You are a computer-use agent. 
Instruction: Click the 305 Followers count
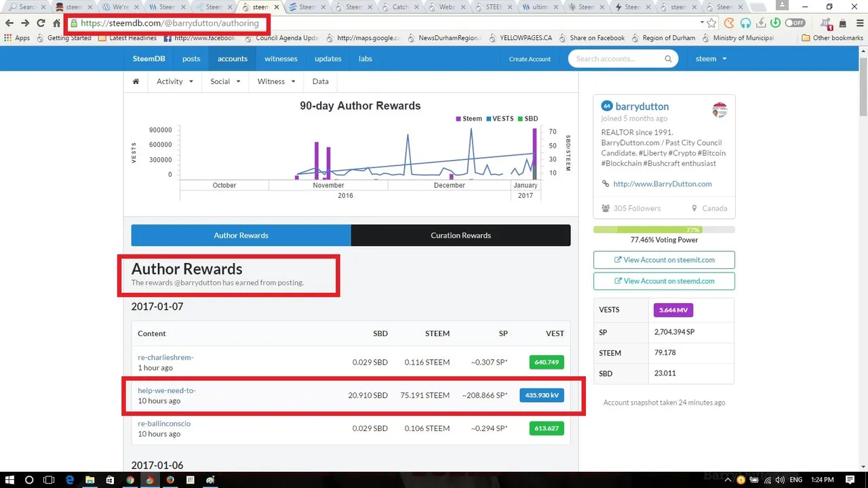click(x=631, y=208)
